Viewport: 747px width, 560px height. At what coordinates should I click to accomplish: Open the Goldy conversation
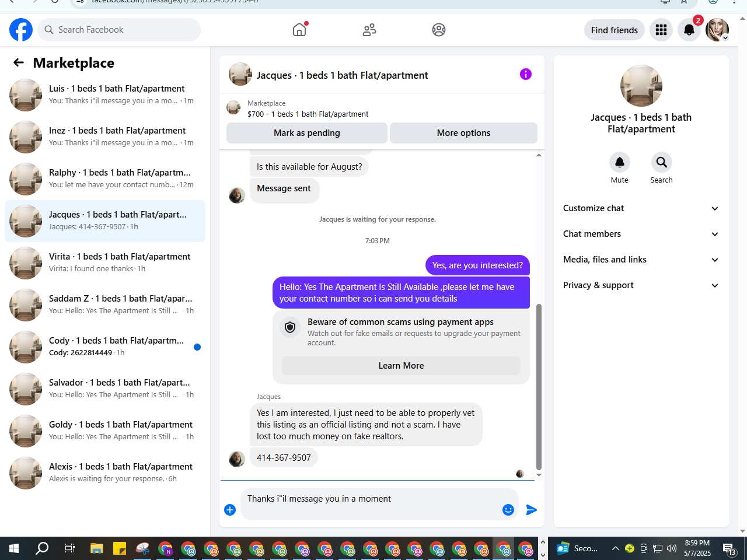105,431
